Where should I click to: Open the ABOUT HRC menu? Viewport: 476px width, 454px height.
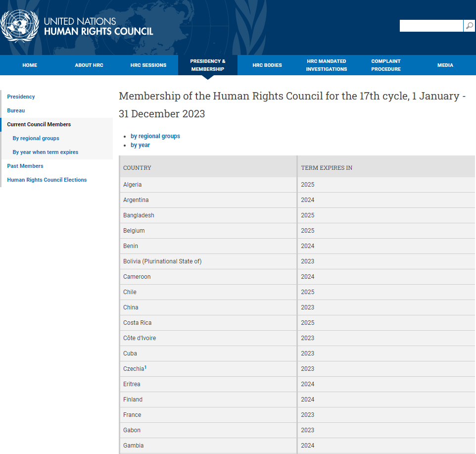click(89, 65)
